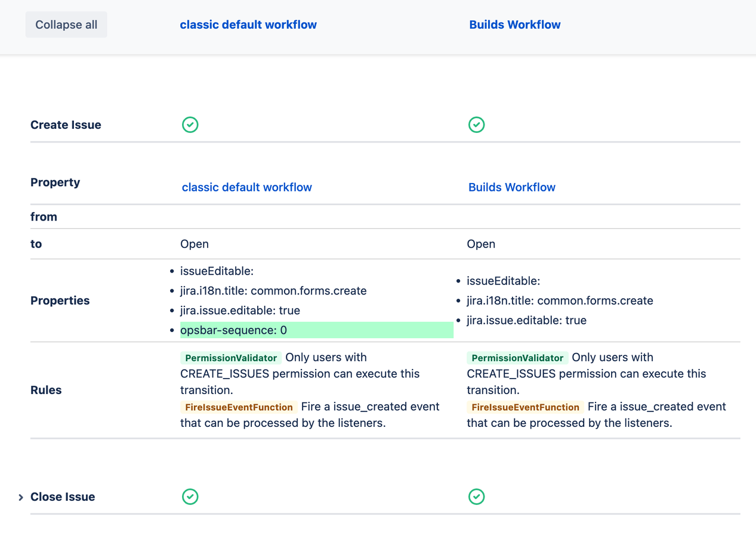The width and height of the screenshot is (756, 536).
Task: Select 'jira.i18n.title: common.forms.create' in Builds Workflow
Action: (560, 300)
